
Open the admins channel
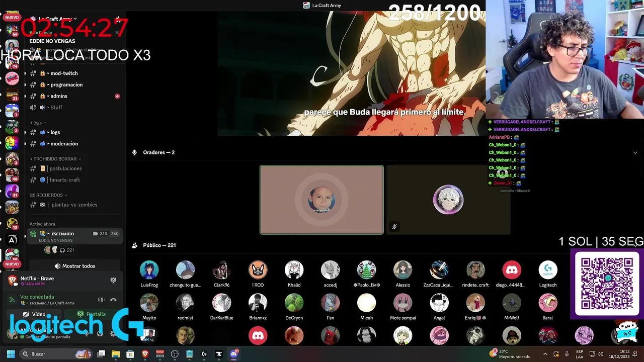tap(74, 96)
